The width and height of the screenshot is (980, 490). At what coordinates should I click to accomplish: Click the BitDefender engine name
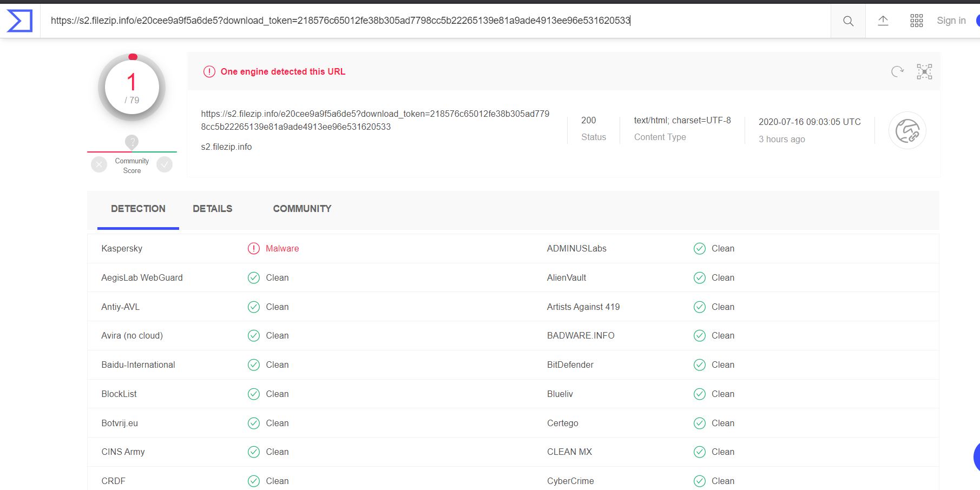570,365
